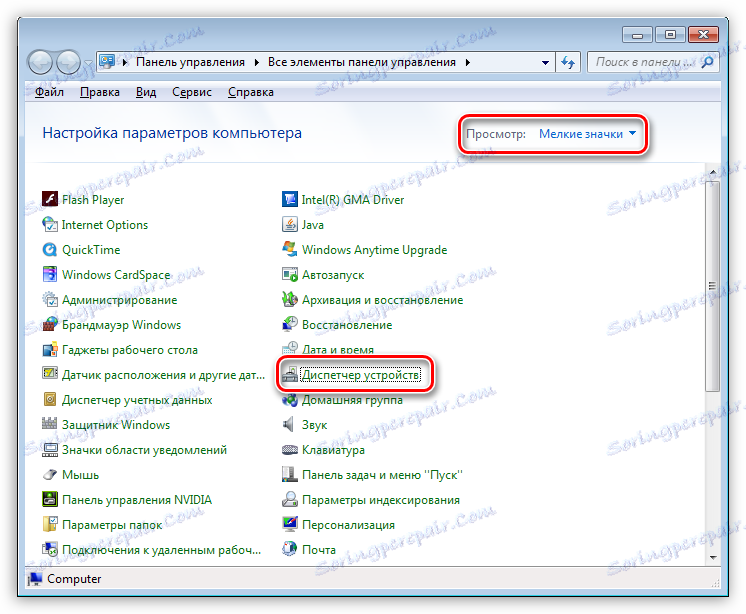Open the Панель задач и меню Пуск icon
Image resolution: width=746 pixels, height=614 pixels.
point(290,475)
